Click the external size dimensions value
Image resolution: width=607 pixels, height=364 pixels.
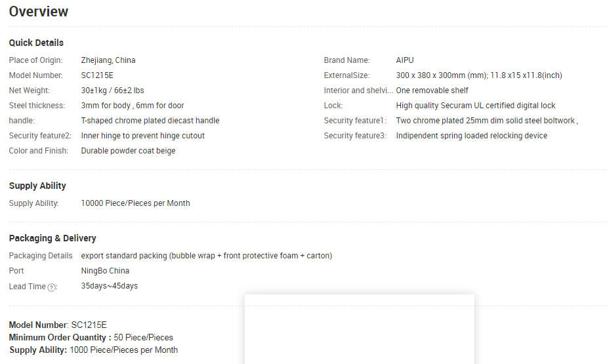click(x=479, y=75)
